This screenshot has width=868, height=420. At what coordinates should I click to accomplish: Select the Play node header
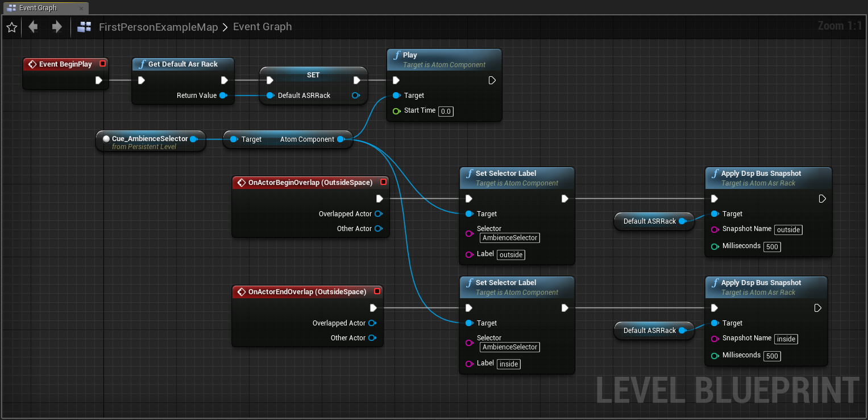445,59
